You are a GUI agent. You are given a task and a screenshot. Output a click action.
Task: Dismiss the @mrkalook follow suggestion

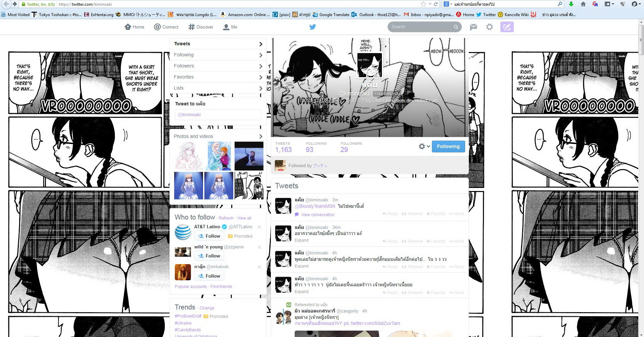(259, 267)
